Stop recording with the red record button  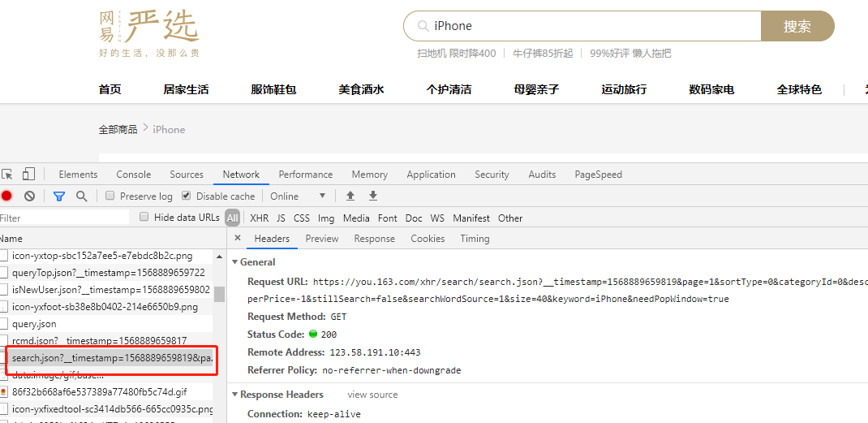[6, 196]
